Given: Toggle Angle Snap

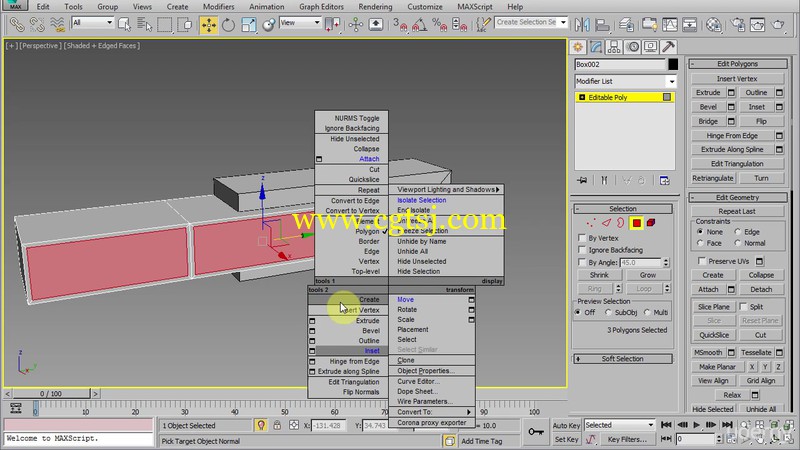Looking at the screenshot, I should (419, 24).
